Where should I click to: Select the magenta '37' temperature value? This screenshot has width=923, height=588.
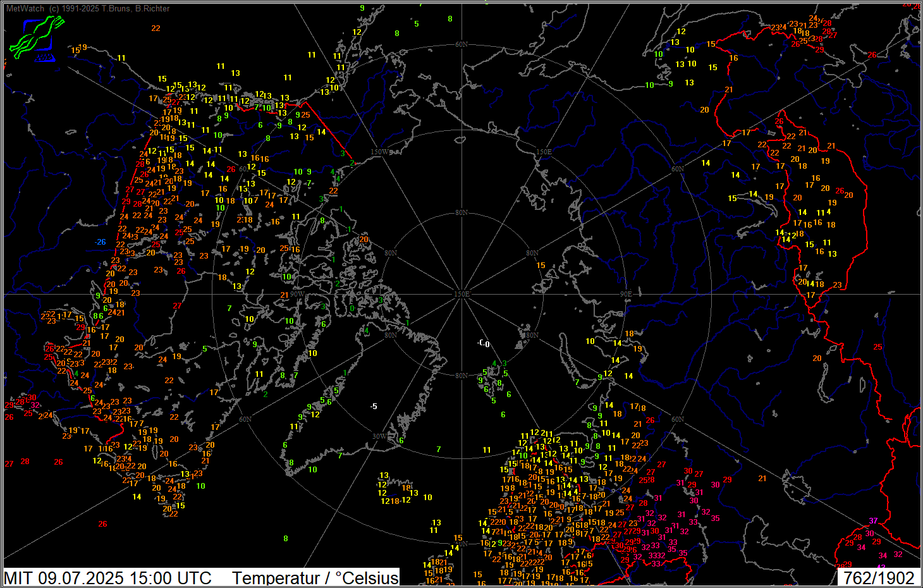[874, 521]
